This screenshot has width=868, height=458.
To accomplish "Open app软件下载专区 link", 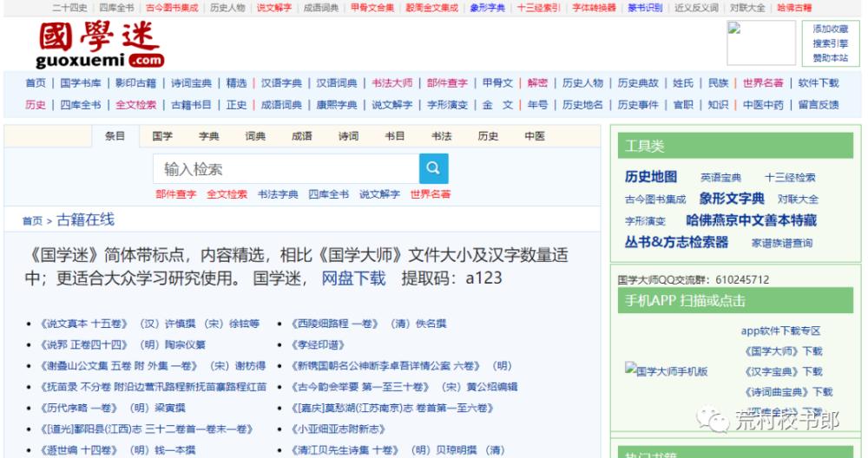I will (x=780, y=330).
